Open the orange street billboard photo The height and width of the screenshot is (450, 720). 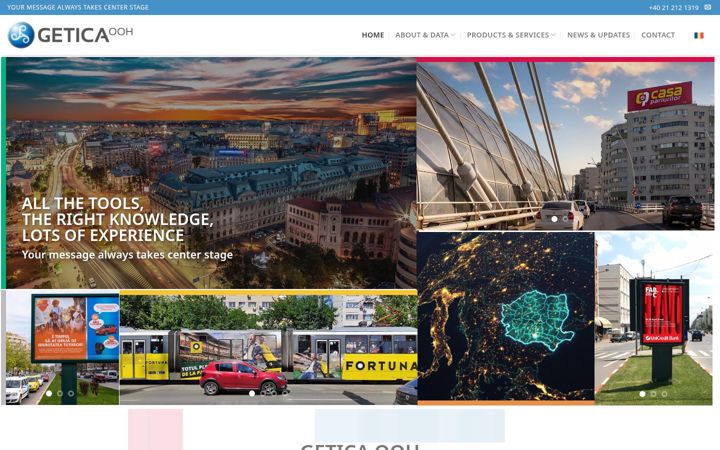tap(62, 348)
